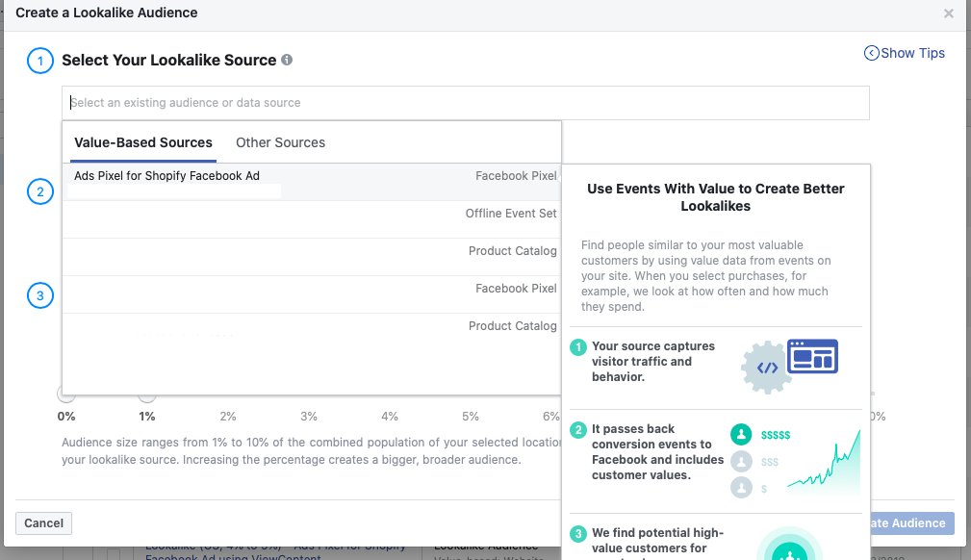Click the Show Tips link
The width and height of the screenshot is (971, 560).
tap(905, 53)
